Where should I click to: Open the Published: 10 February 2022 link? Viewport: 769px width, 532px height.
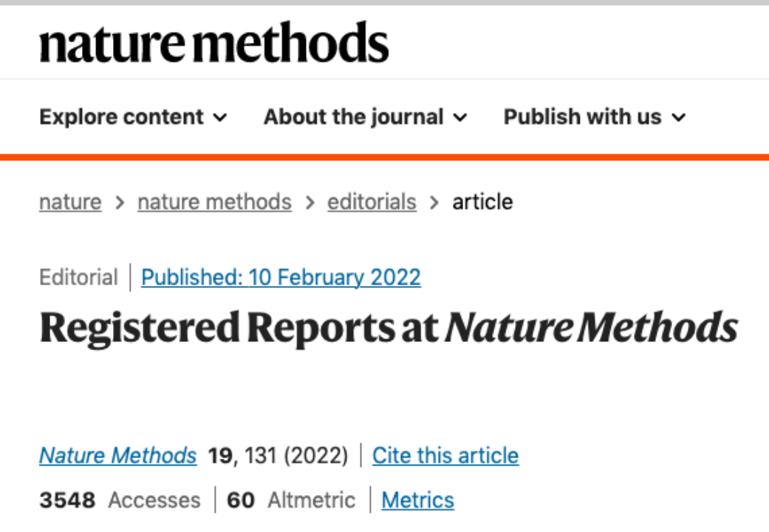point(281,278)
